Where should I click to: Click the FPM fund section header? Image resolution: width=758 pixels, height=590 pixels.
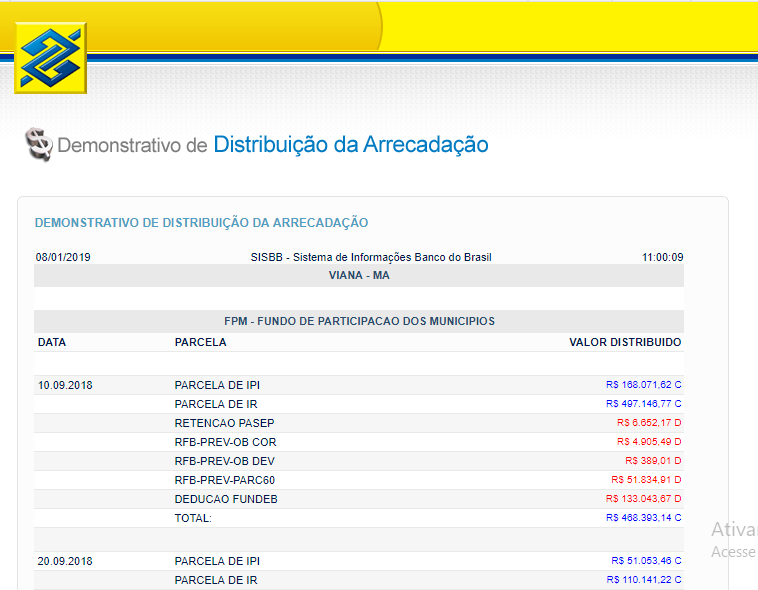point(359,321)
